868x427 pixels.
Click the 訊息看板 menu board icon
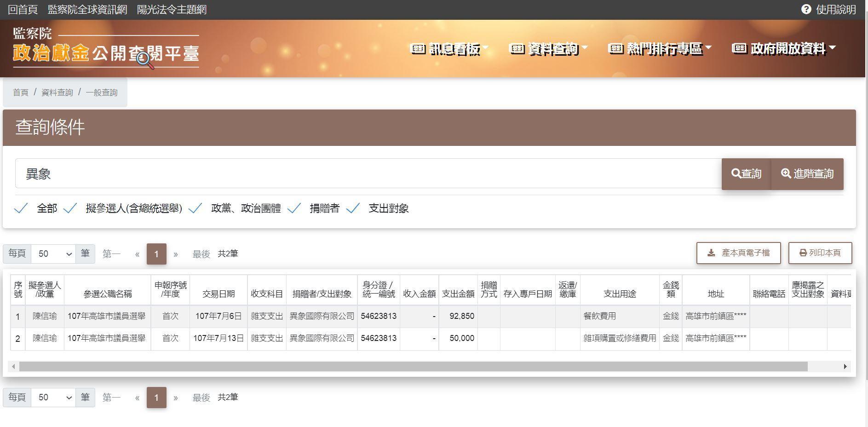[417, 48]
